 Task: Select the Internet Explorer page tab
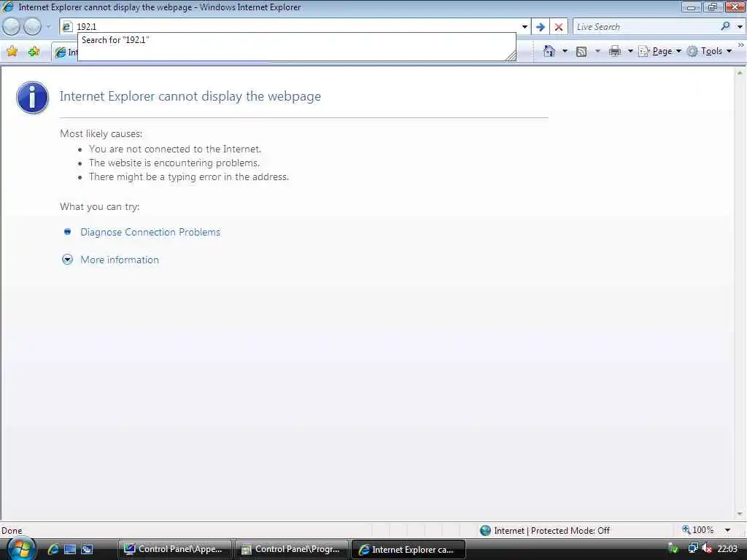click(x=65, y=52)
